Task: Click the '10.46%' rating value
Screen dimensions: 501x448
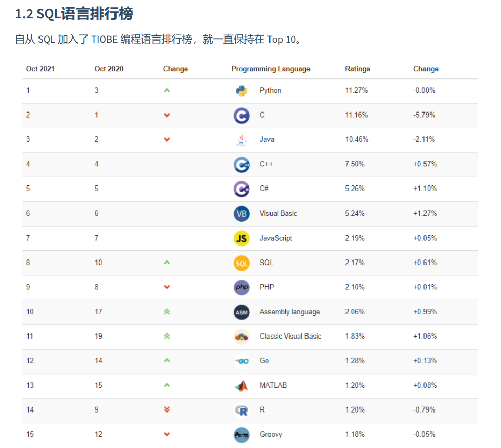Action: coord(357,139)
